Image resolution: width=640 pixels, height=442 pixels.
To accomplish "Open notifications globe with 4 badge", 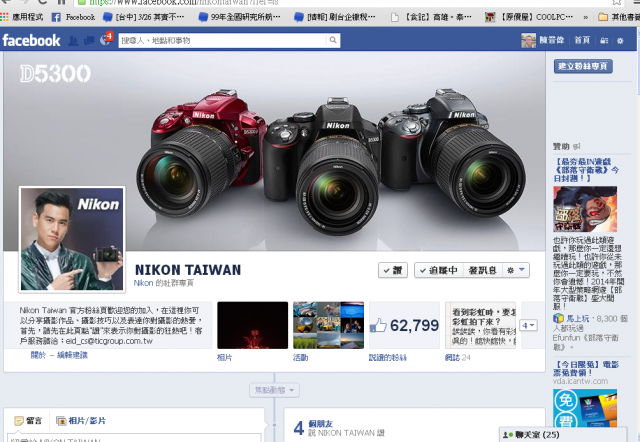I will point(105,40).
